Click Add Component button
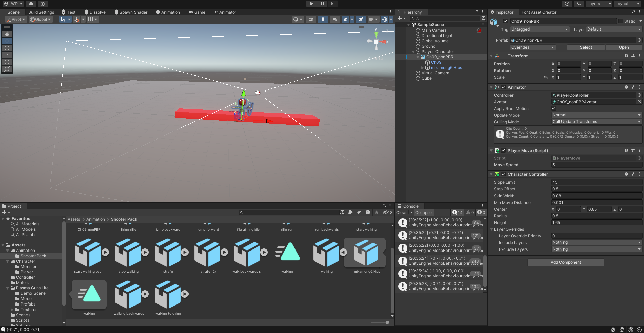 coord(566,262)
